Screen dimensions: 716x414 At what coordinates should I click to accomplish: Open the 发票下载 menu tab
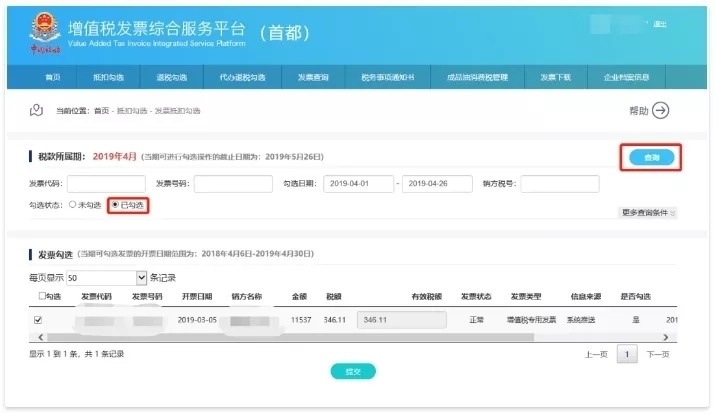[x=556, y=77]
